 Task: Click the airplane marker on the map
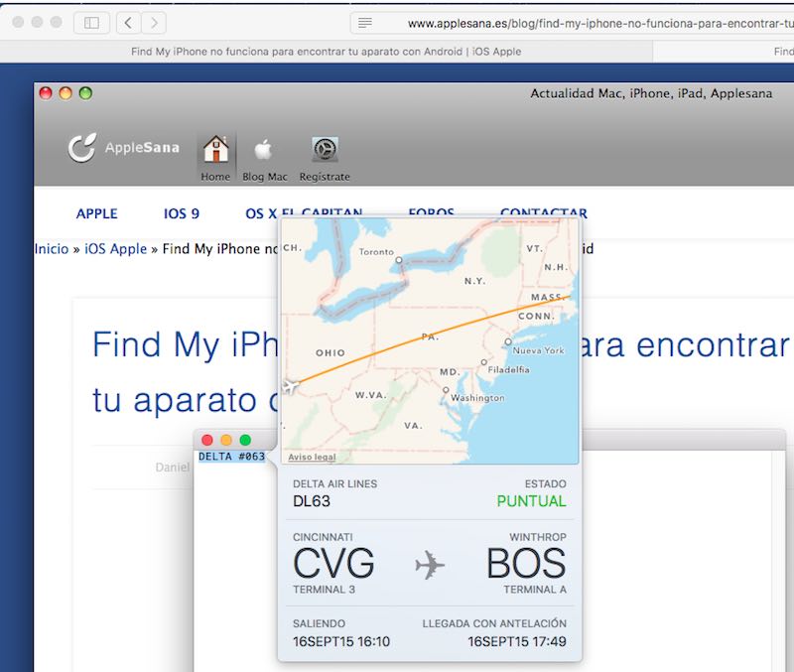[x=291, y=386]
